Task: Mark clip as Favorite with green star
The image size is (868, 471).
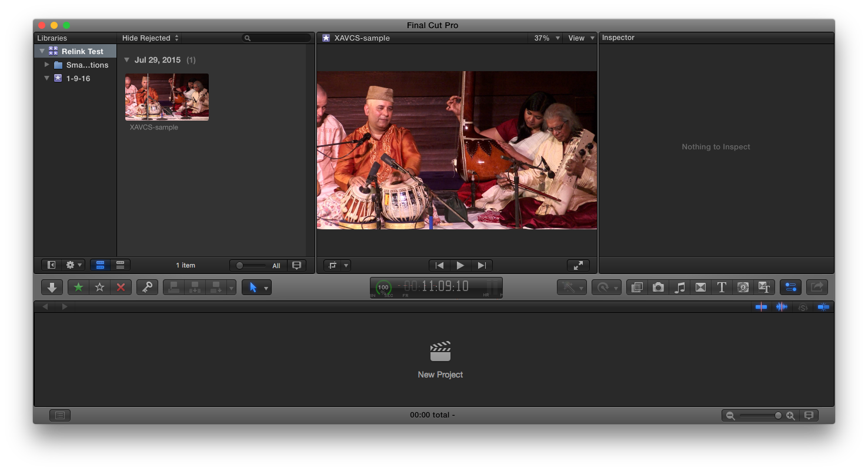Action: [78, 288]
